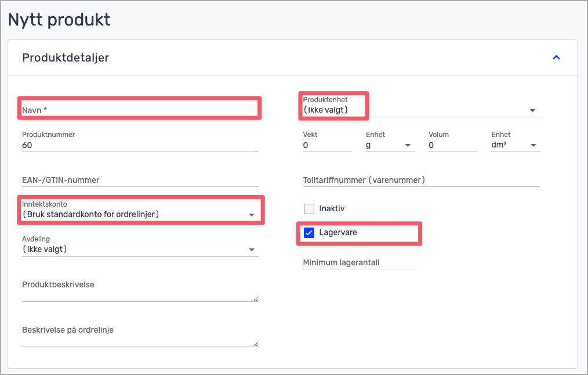Focus the EAN-/GTIN-nummer field
588x375 pixels.
(139, 180)
